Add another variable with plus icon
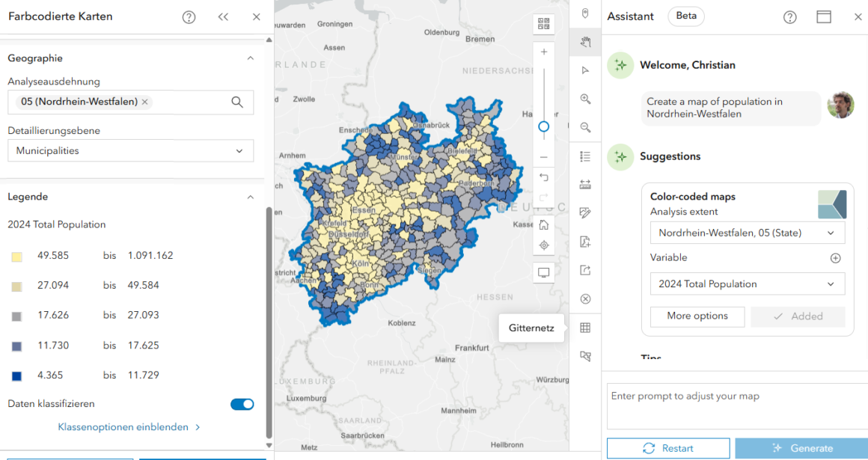Screen dimensions: 868x460 835,258
